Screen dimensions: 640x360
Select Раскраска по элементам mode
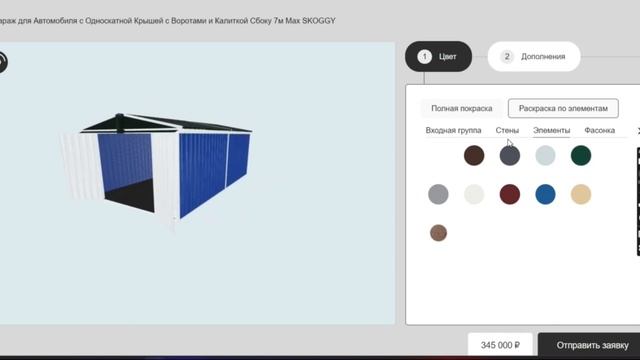click(x=563, y=109)
